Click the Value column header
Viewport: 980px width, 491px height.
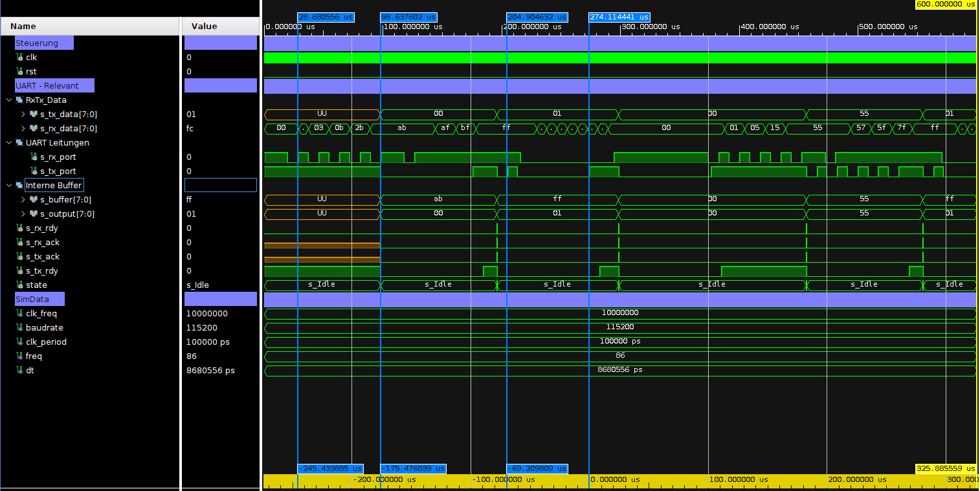coord(221,27)
